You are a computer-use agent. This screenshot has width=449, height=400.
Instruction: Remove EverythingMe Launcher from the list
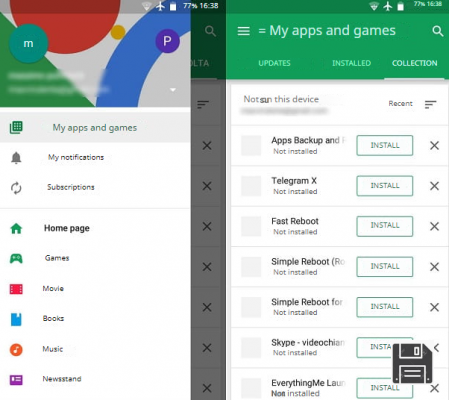[434, 388]
